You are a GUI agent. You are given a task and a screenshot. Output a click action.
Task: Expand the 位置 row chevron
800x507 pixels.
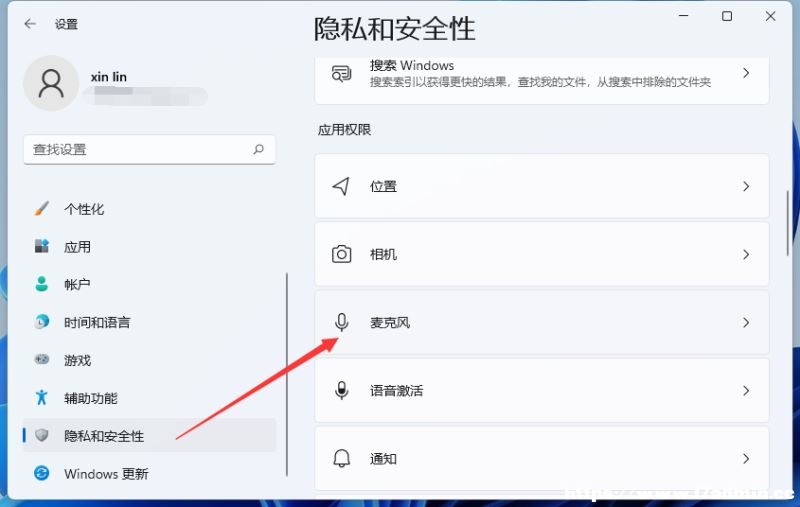click(746, 186)
